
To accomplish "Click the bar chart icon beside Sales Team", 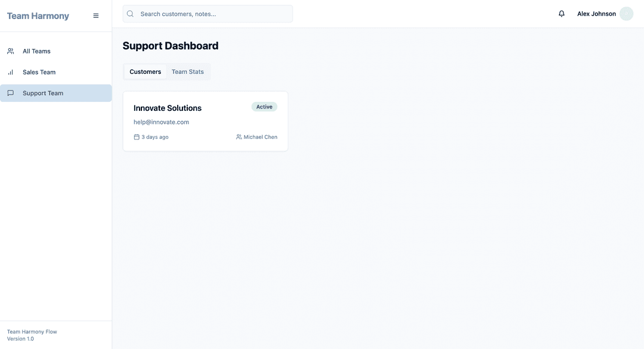I will pos(11,72).
